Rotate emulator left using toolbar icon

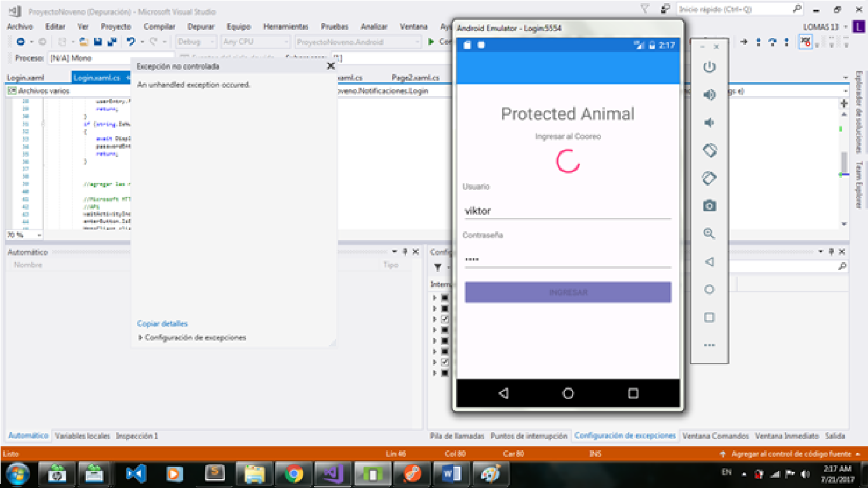click(x=709, y=151)
